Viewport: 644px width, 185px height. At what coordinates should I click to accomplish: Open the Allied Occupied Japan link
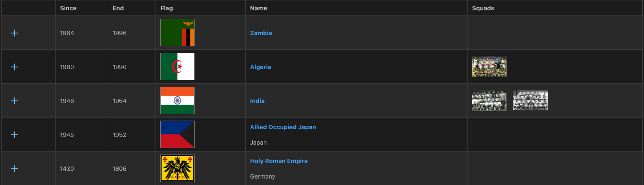[x=283, y=127]
